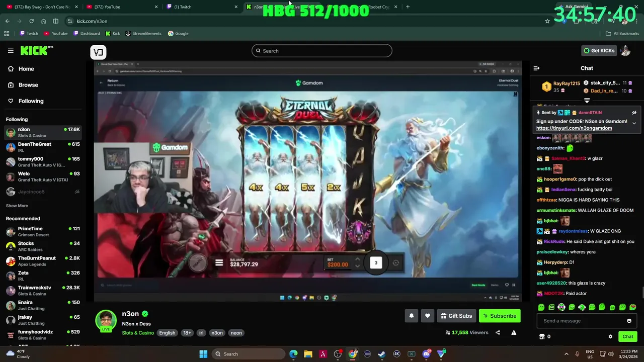This screenshot has height=362, width=644.
Task: Open PrimeTime recommended channel
Action: (x=43, y=232)
